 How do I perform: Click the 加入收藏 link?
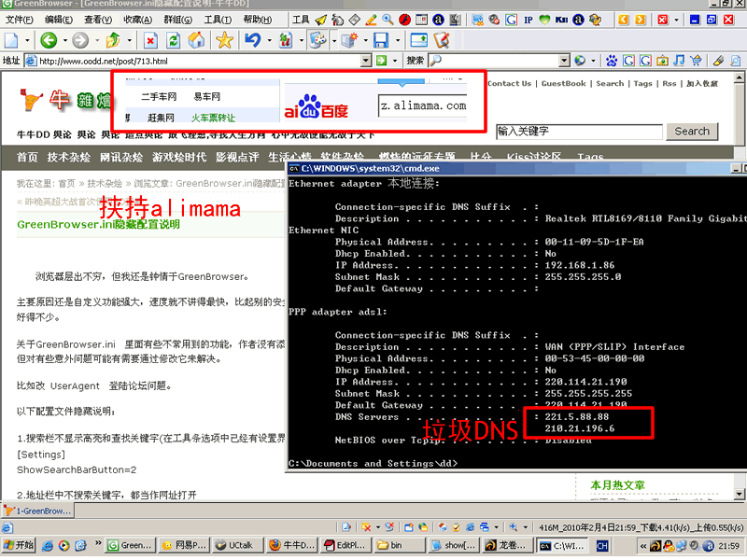click(x=702, y=83)
